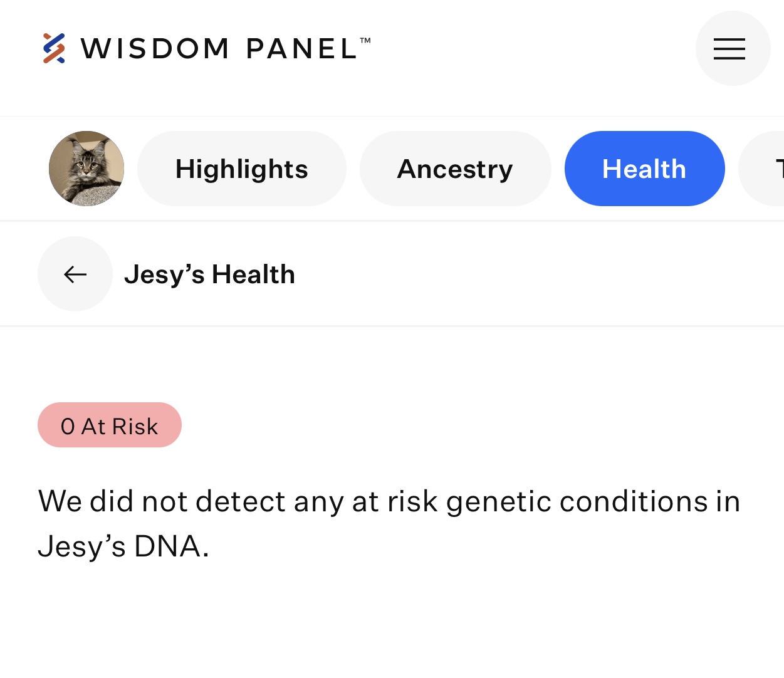Click the no at risk conditions message
The width and height of the screenshot is (784, 678).
click(x=389, y=524)
